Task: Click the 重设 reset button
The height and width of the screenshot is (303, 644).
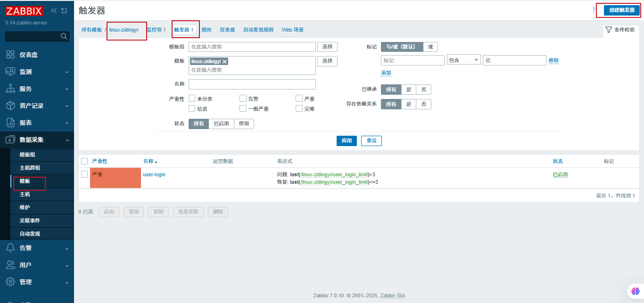Action: 372,140
